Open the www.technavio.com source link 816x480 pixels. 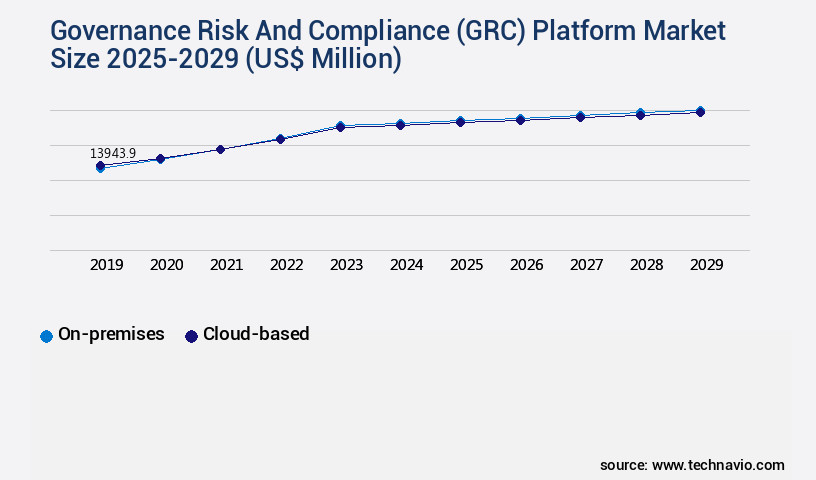coord(718,465)
